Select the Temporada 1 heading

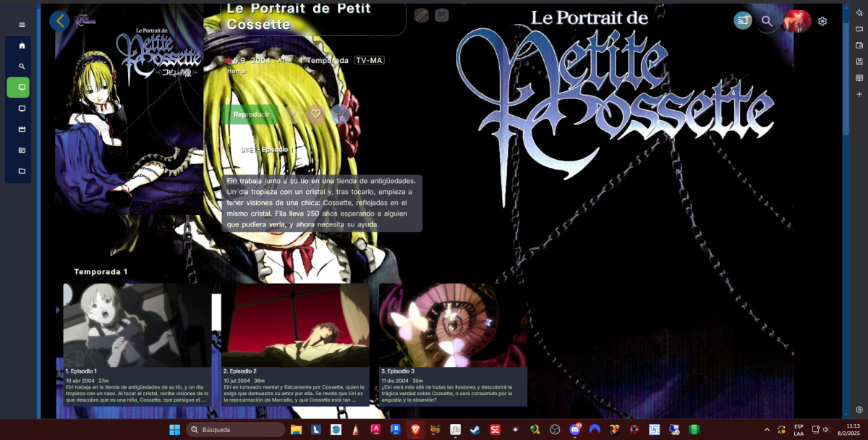pos(99,272)
